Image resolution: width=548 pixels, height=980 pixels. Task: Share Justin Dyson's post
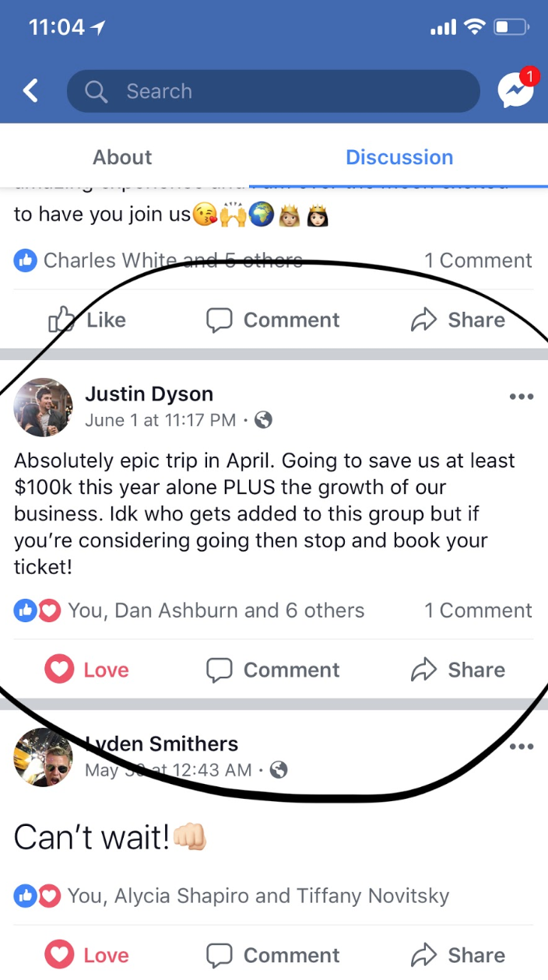(458, 670)
